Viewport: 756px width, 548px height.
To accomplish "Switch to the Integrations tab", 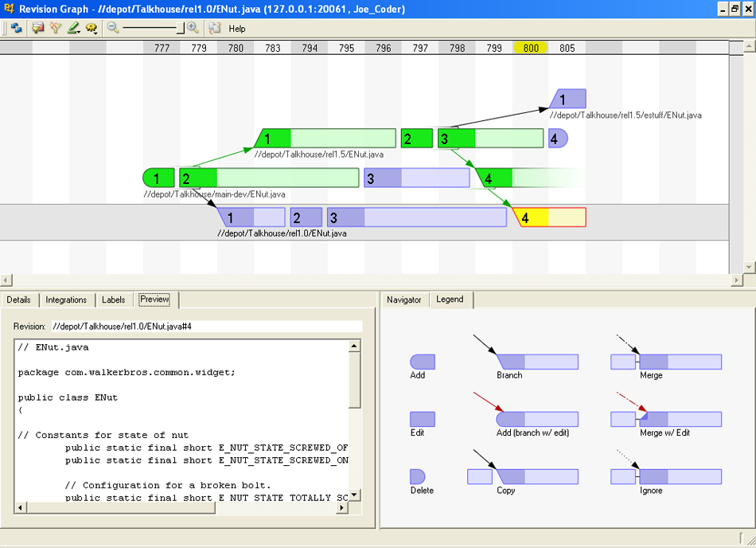I will (x=66, y=300).
